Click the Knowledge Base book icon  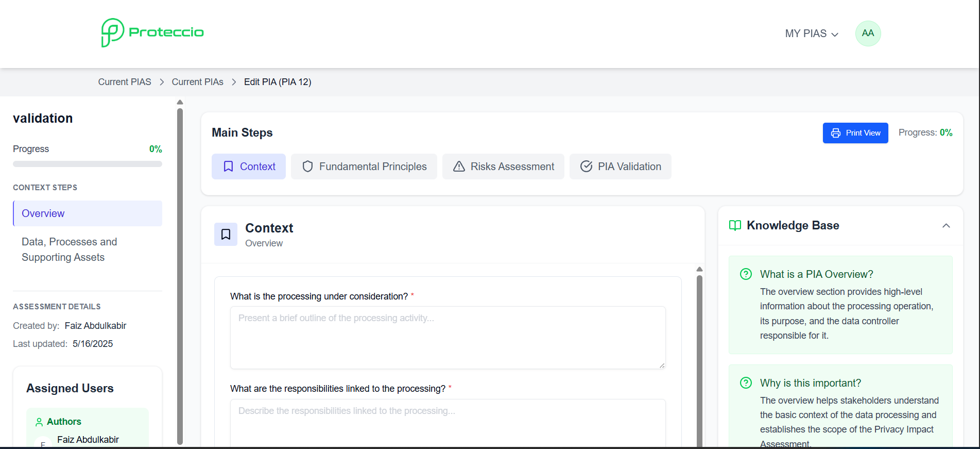coord(735,226)
